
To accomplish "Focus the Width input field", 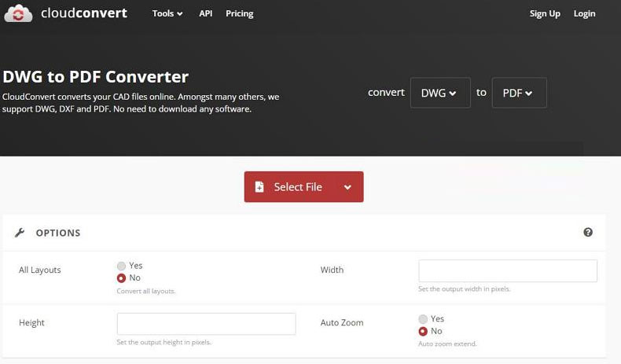I will click(508, 271).
